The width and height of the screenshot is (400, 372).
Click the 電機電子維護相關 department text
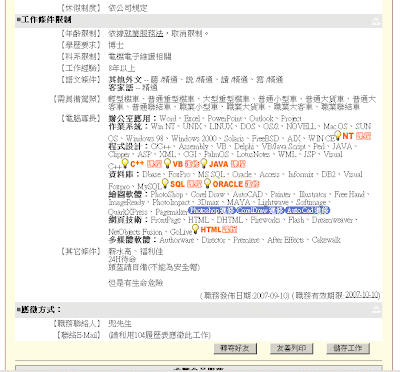[x=140, y=57]
